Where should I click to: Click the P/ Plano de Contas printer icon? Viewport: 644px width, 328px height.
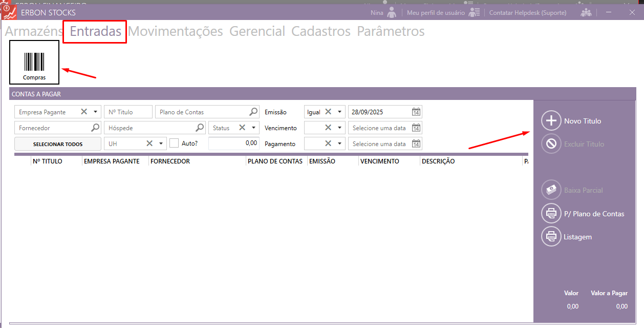[551, 214]
